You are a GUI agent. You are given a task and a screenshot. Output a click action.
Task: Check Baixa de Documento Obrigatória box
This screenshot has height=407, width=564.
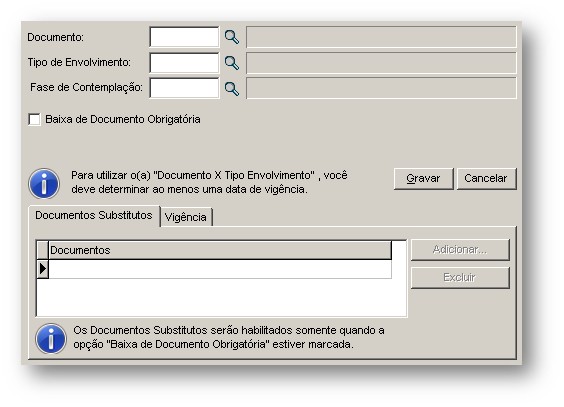point(34,119)
